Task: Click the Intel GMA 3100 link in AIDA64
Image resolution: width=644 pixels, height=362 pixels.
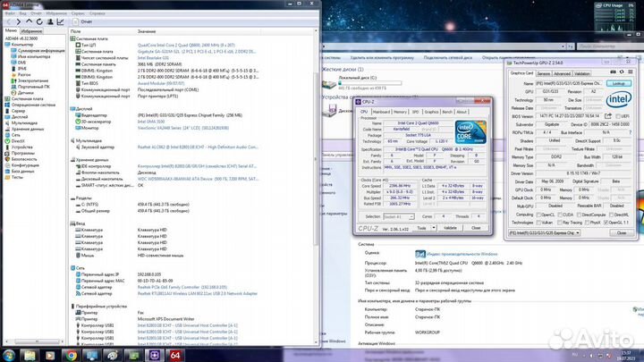Action: pos(151,122)
